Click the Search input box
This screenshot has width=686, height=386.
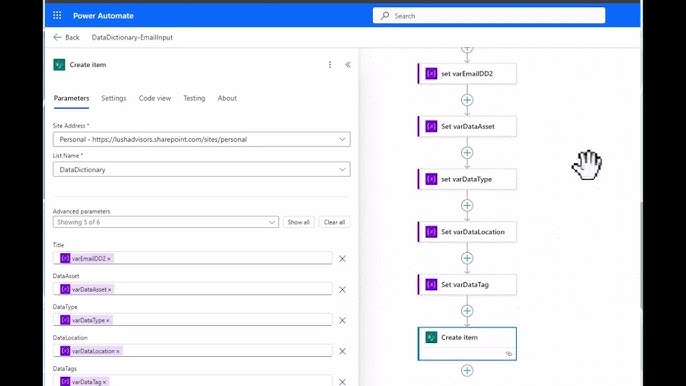click(x=489, y=16)
